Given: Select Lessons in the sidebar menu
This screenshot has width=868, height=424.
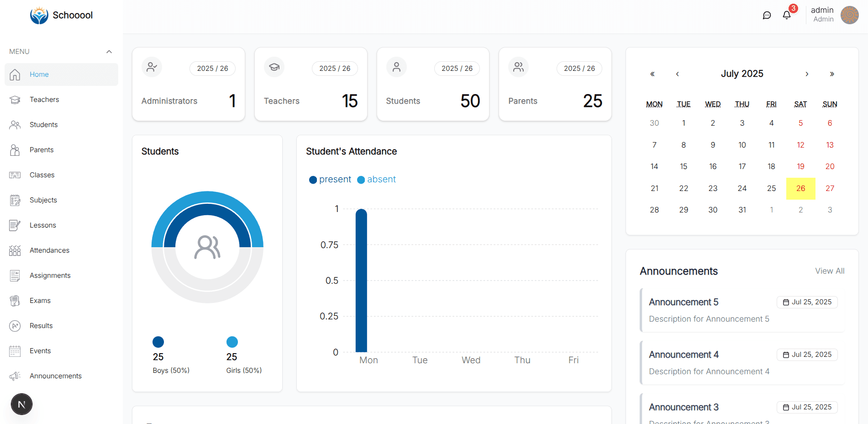Looking at the screenshot, I should click(x=43, y=225).
